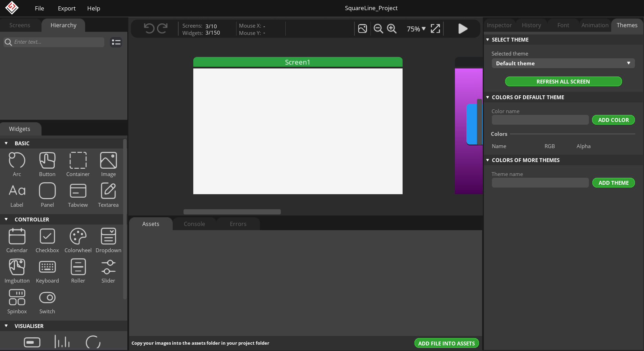Click ADD FILE INTO ASSETS button

tap(446, 343)
